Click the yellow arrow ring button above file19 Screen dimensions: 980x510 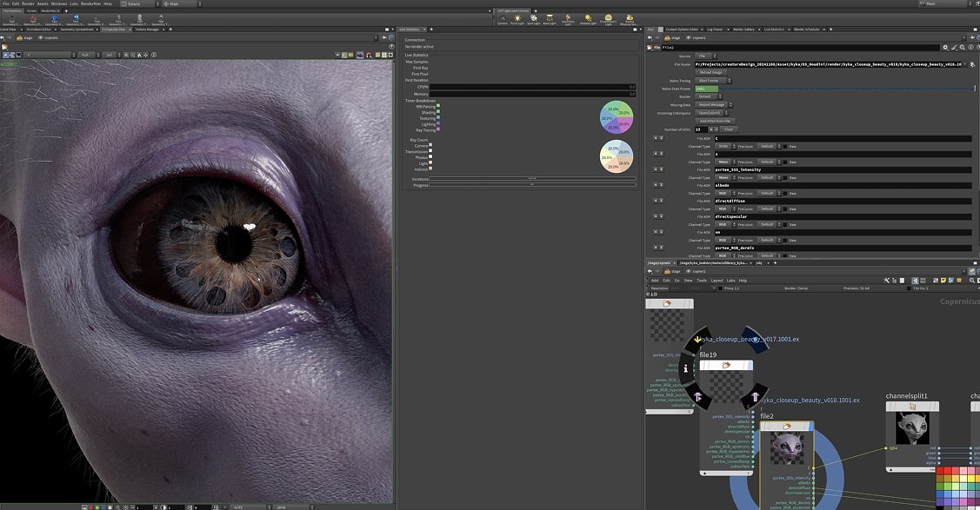(x=697, y=339)
